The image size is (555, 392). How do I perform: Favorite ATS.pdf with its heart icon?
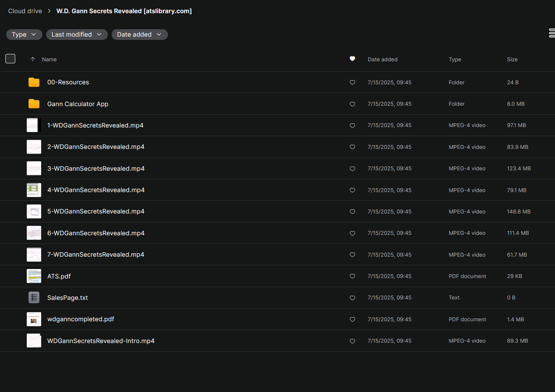tap(352, 276)
